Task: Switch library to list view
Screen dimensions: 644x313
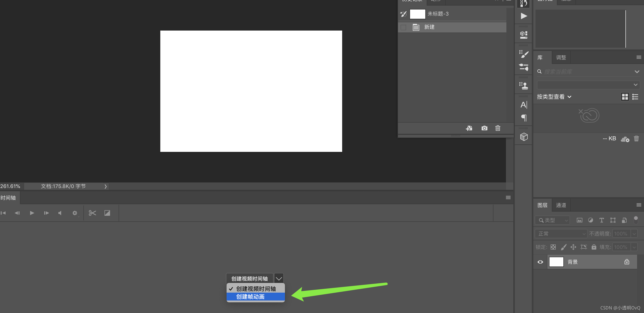Action: [x=635, y=97]
